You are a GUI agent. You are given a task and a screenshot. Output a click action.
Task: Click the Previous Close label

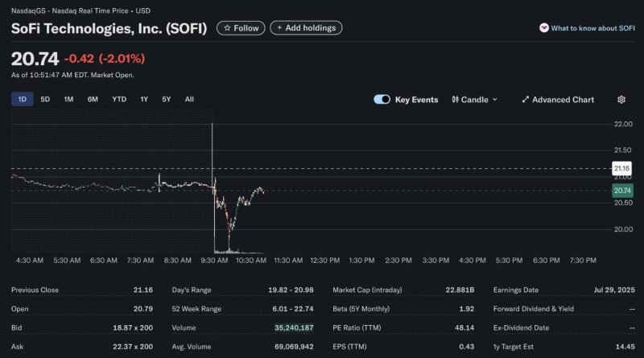[x=35, y=290]
